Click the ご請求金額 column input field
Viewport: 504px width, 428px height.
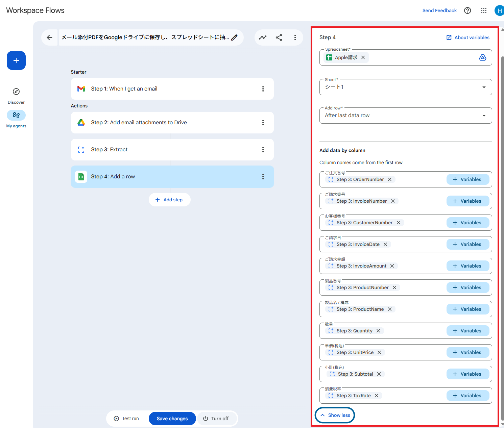(x=421, y=266)
